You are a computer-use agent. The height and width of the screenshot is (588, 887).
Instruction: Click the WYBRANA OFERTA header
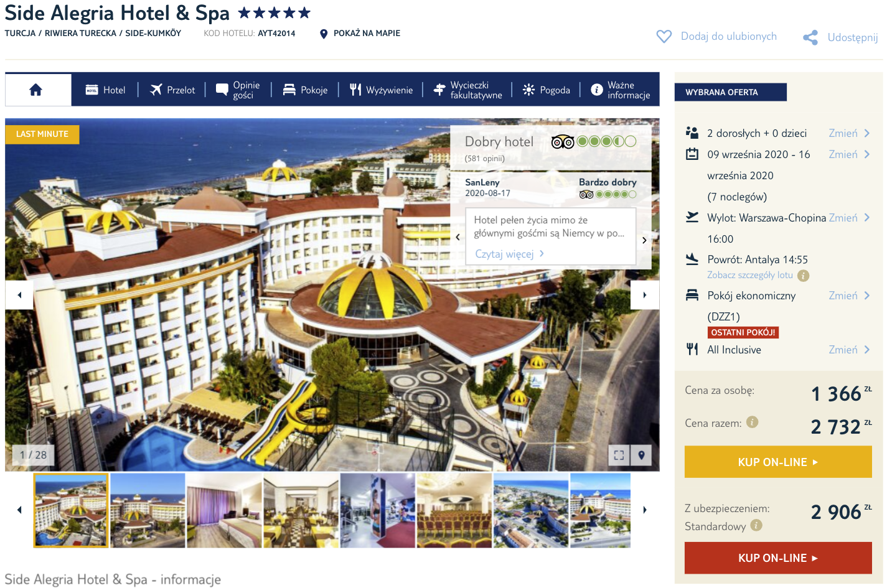tap(731, 92)
